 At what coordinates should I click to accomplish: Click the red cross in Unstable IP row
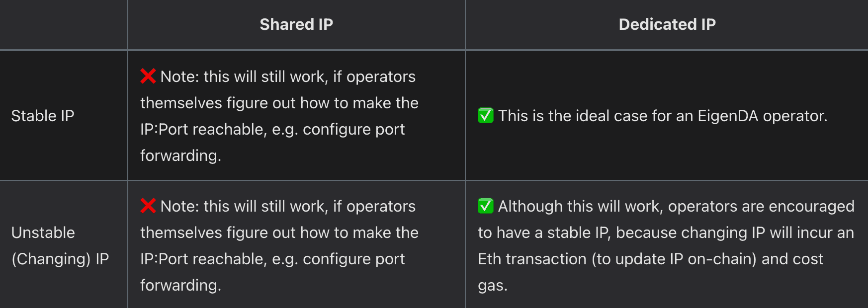coord(148,206)
